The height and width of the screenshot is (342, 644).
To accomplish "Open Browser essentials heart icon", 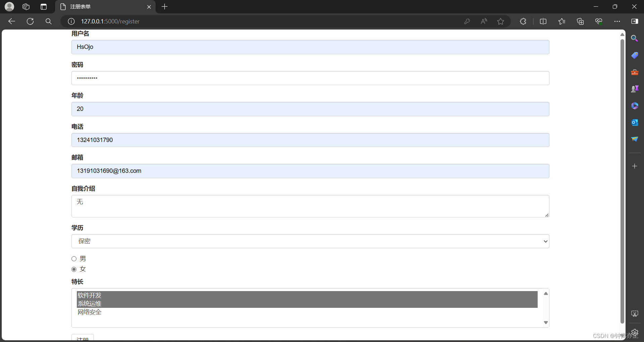I will pos(599,21).
